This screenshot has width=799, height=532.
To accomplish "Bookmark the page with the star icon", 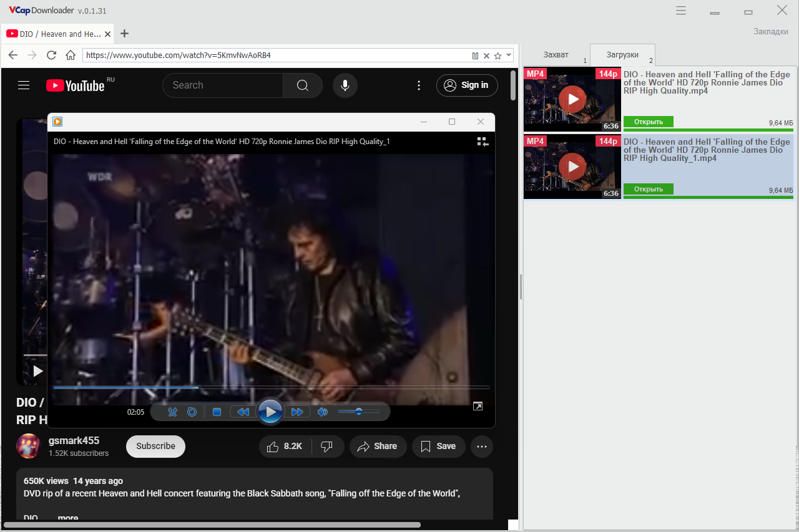I will click(498, 56).
